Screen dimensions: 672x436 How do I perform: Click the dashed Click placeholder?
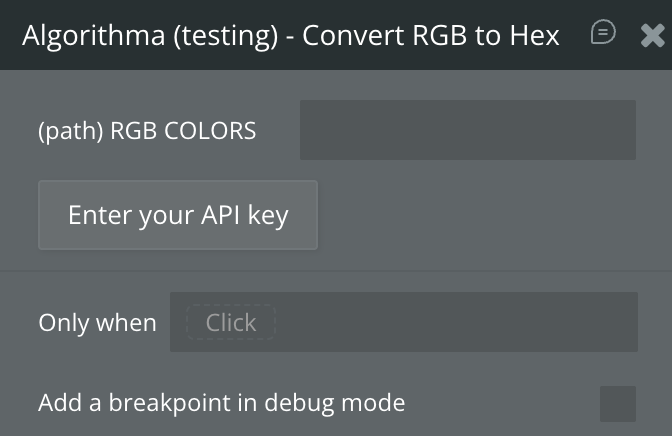(x=231, y=323)
